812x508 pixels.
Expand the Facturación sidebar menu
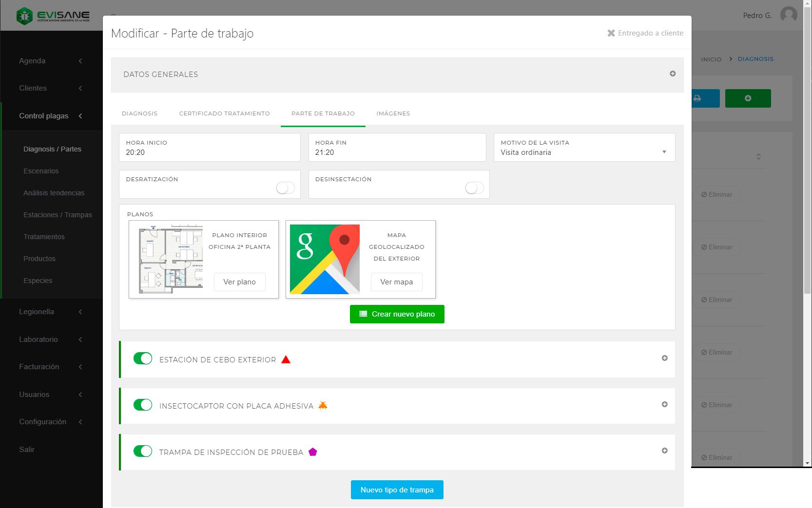pyautogui.click(x=51, y=367)
